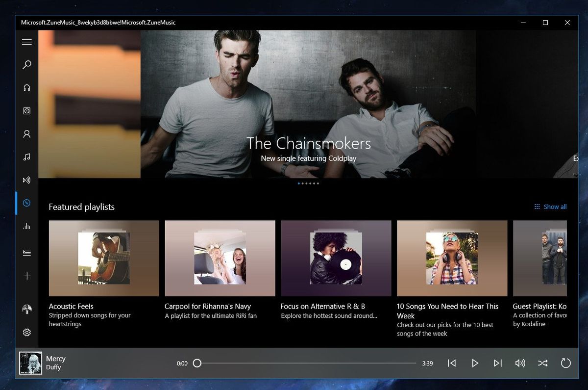Click the playback progress slider

[304, 363]
